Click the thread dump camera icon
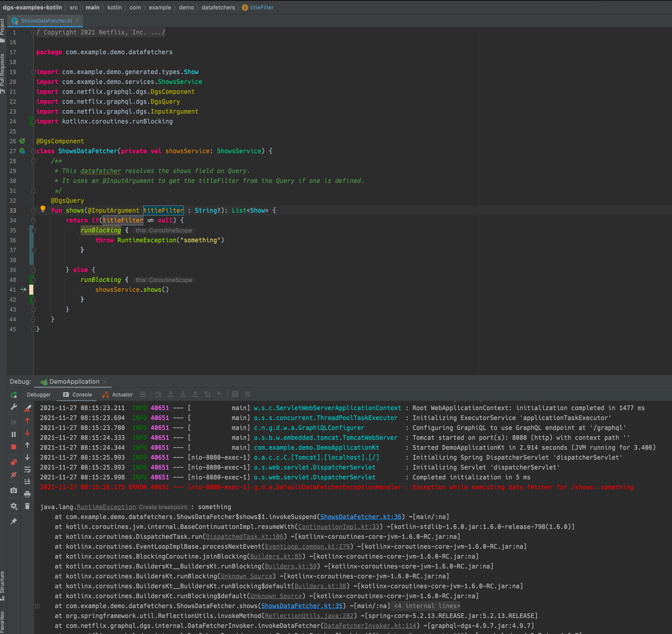672x634 pixels. coord(13,490)
